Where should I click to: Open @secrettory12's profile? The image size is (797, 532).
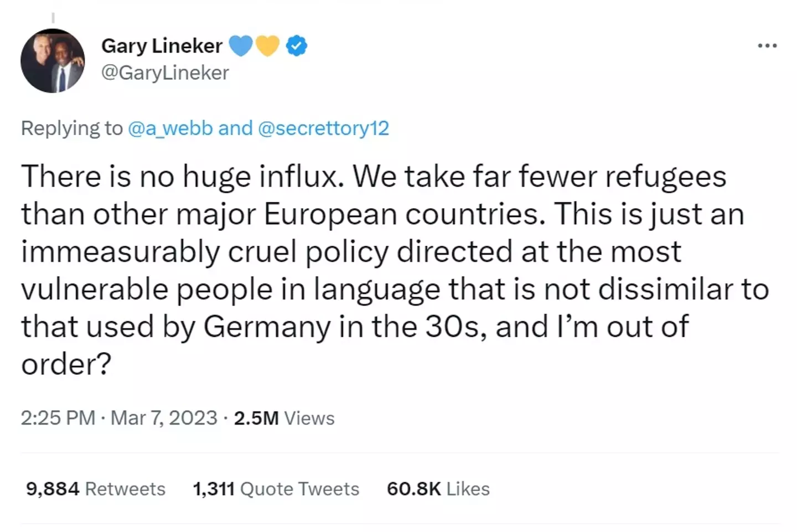tap(324, 128)
